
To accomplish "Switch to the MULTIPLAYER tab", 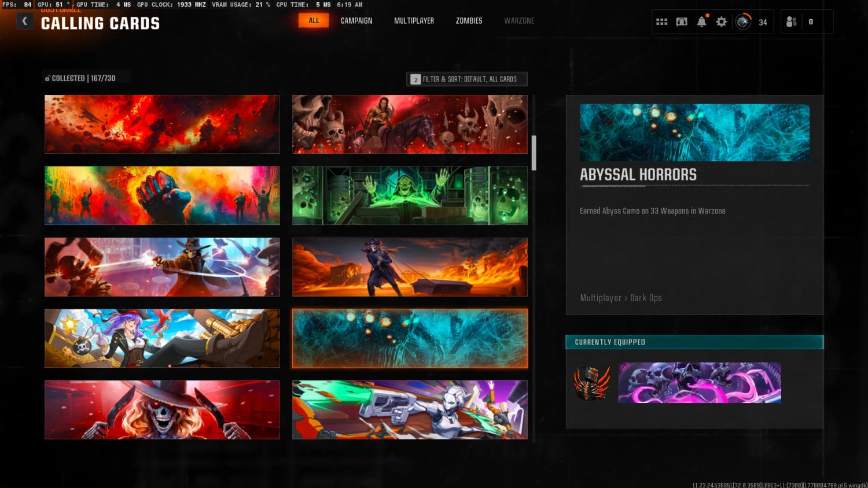I will click(414, 21).
